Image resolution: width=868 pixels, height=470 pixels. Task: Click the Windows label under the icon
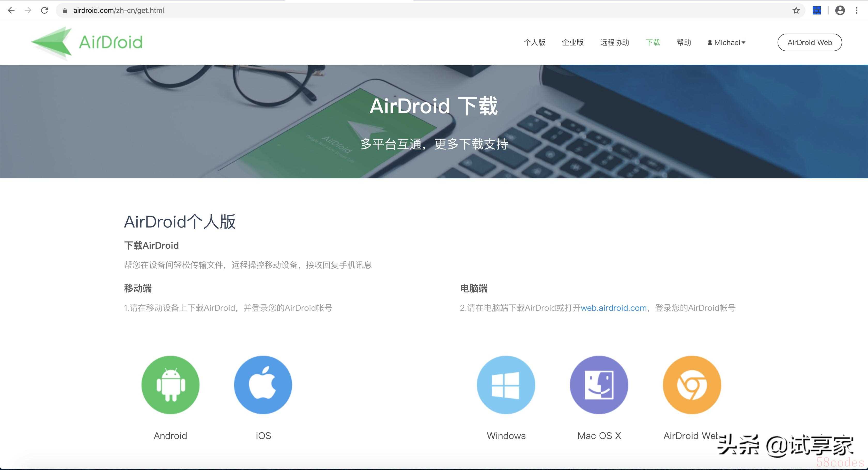(506, 436)
